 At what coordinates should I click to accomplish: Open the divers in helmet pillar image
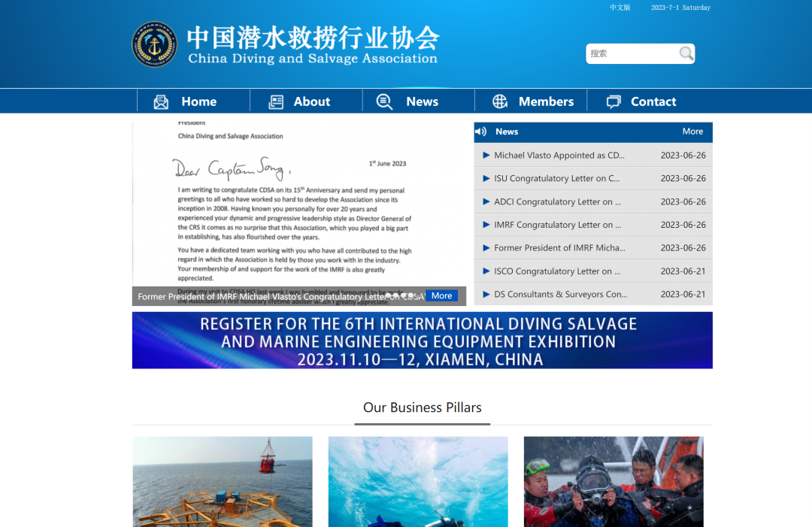tap(614, 481)
